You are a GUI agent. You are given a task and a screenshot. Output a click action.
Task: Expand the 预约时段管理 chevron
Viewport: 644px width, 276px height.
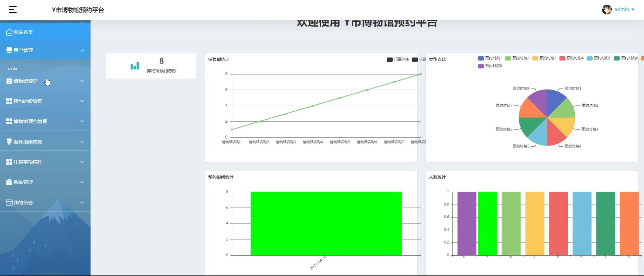(82, 101)
